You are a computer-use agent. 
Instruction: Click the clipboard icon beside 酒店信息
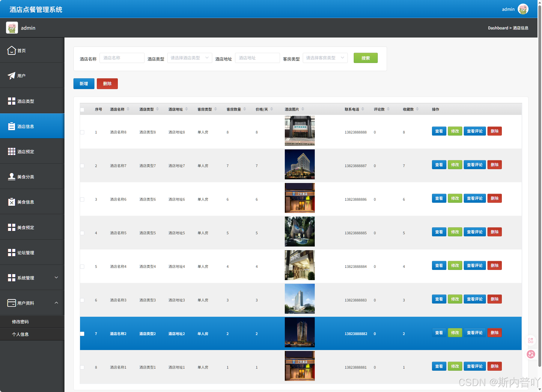tap(11, 126)
